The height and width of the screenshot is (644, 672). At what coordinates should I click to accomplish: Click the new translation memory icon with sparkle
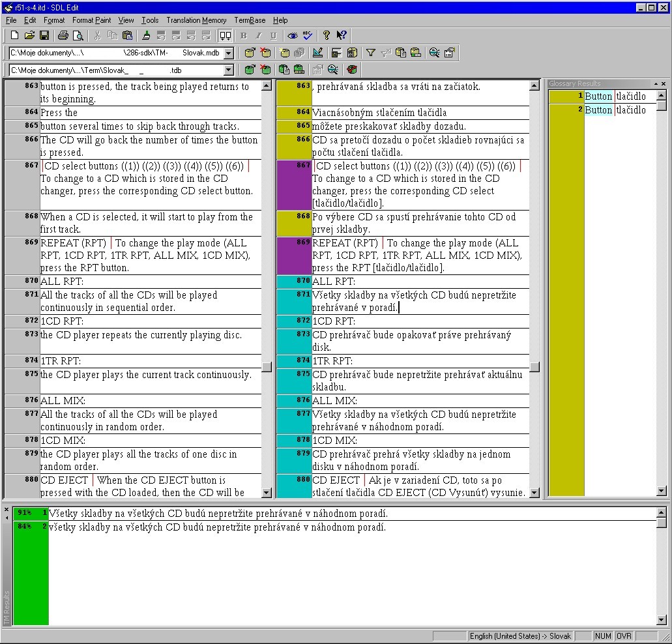tap(284, 53)
